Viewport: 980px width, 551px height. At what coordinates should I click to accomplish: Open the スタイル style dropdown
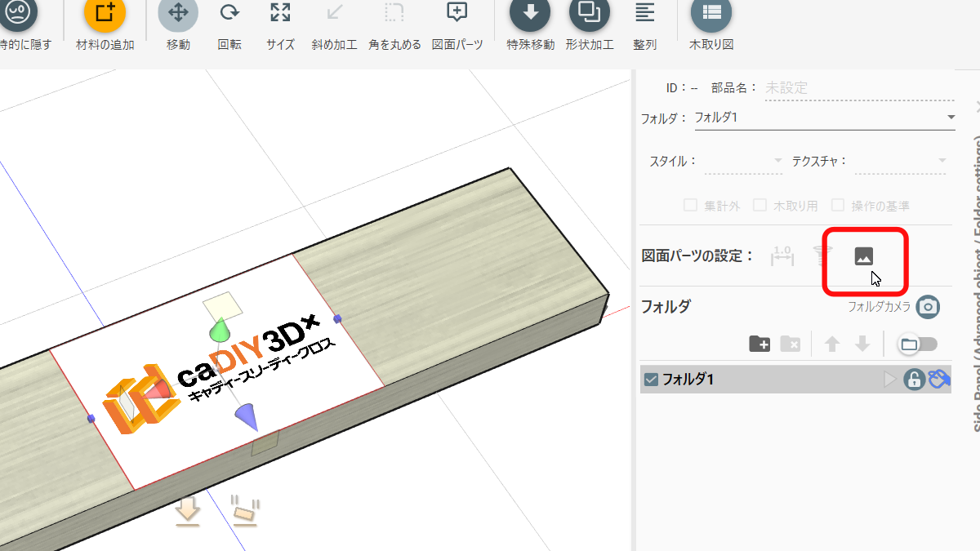pyautogui.click(x=743, y=162)
